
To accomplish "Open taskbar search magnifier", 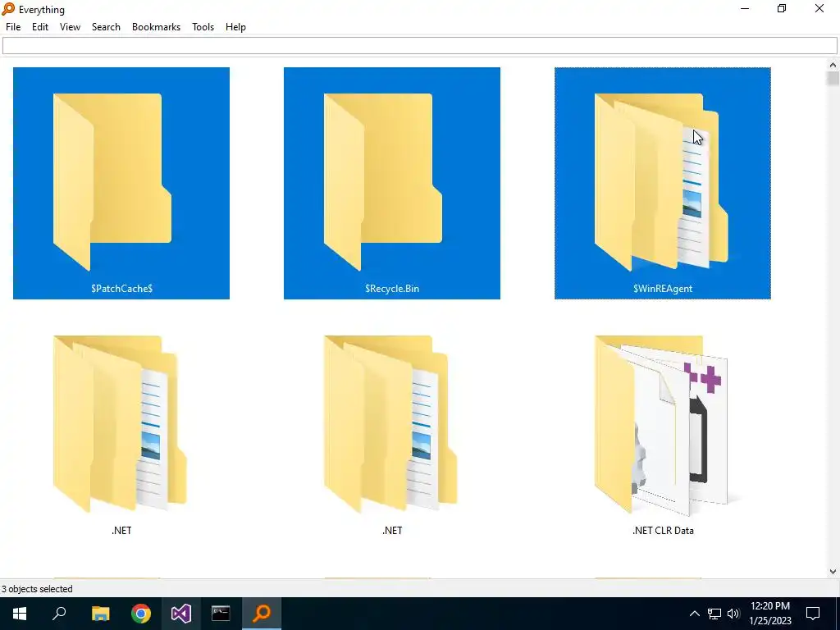I will (59, 614).
